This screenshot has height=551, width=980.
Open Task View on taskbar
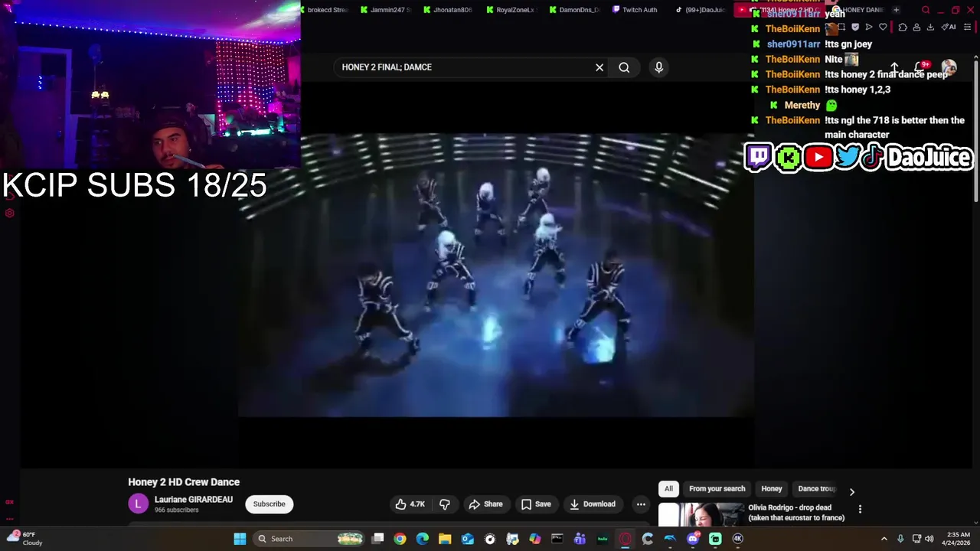[x=377, y=539]
